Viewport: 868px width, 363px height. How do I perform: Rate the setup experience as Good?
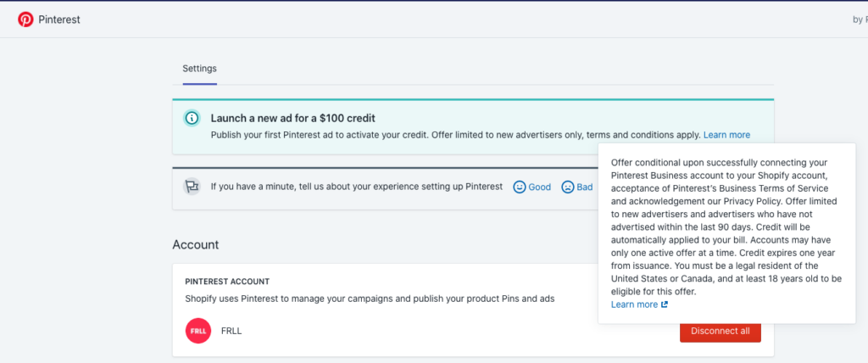point(532,187)
